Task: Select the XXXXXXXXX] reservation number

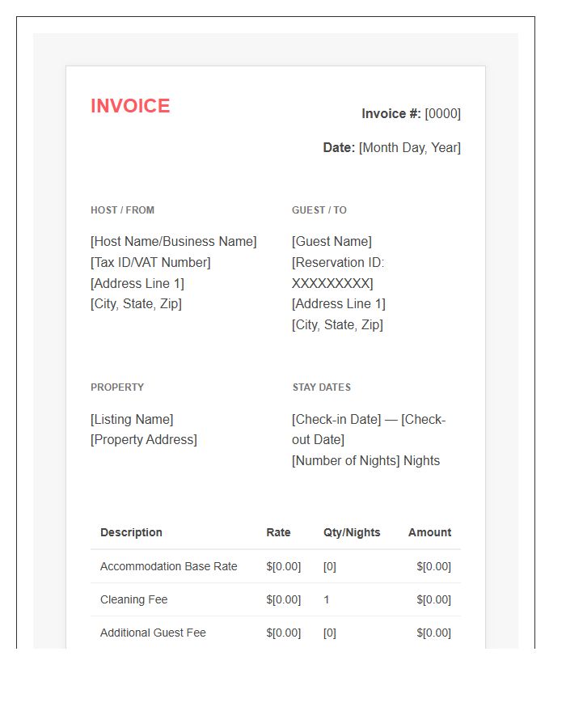Action: 332,283
